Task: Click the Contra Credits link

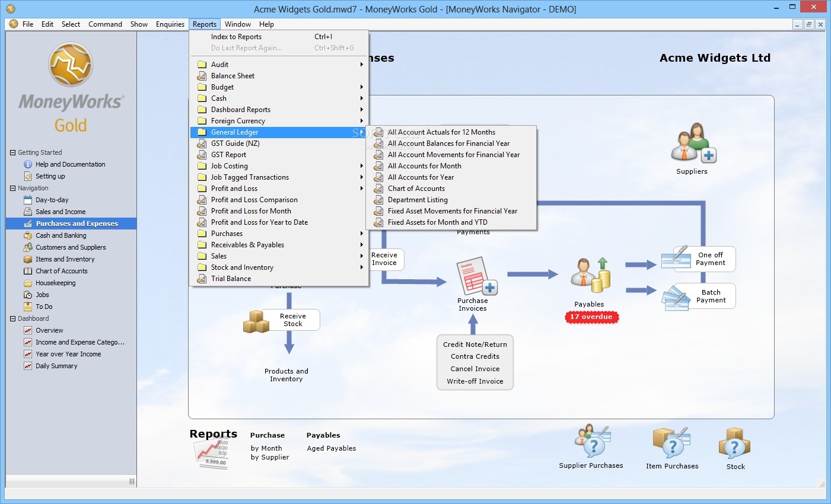Action: pyautogui.click(x=475, y=356)
